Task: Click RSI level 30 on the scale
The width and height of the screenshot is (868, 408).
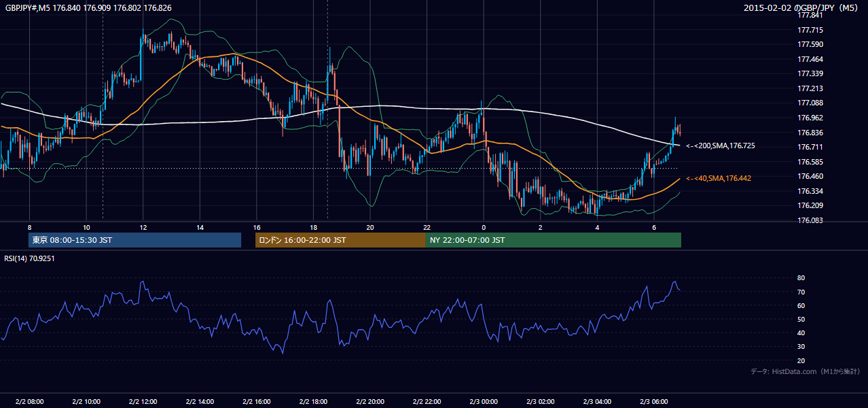Action: coord(801,347)
